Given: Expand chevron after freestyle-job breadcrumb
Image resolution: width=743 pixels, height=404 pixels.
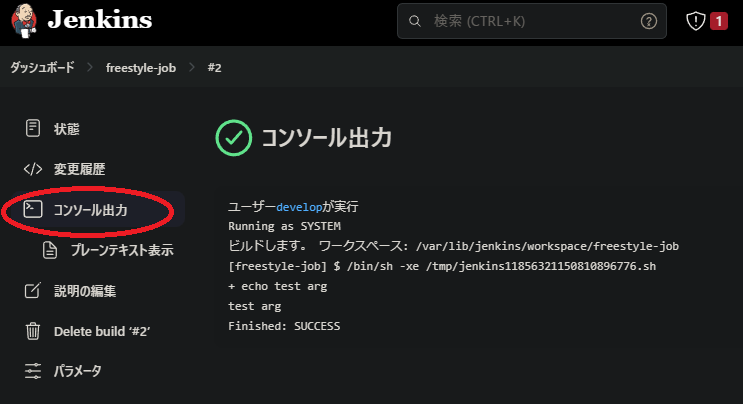Looking at the screenshot, I should pyautogui.click(x=192, y=68).
